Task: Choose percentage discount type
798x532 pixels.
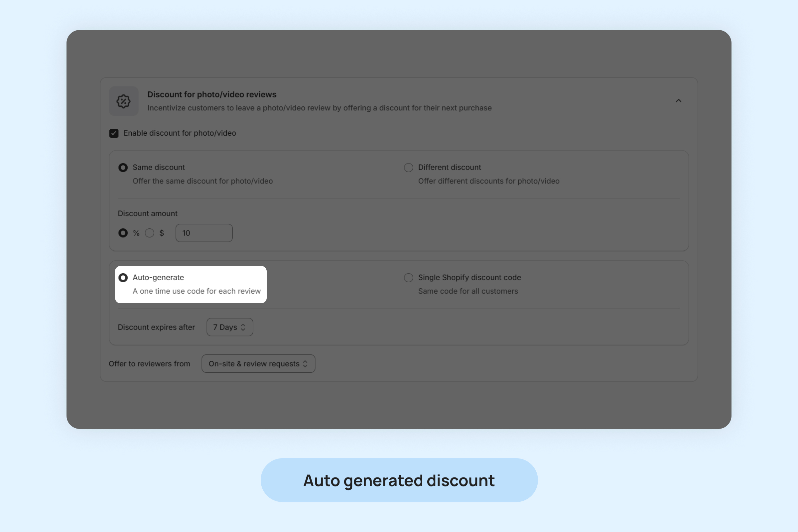Action: click(x=123, y=233)
